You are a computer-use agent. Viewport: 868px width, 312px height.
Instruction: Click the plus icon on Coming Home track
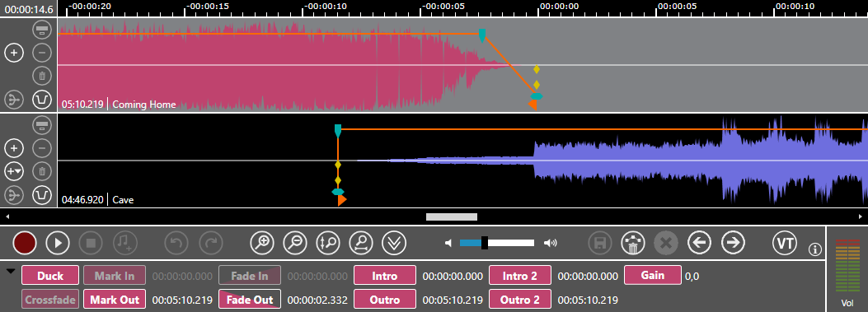pyautogui.click(x=14, y=54)
